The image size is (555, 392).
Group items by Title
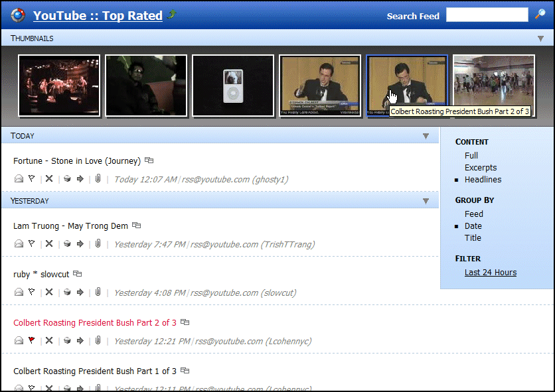pos(473,238)
